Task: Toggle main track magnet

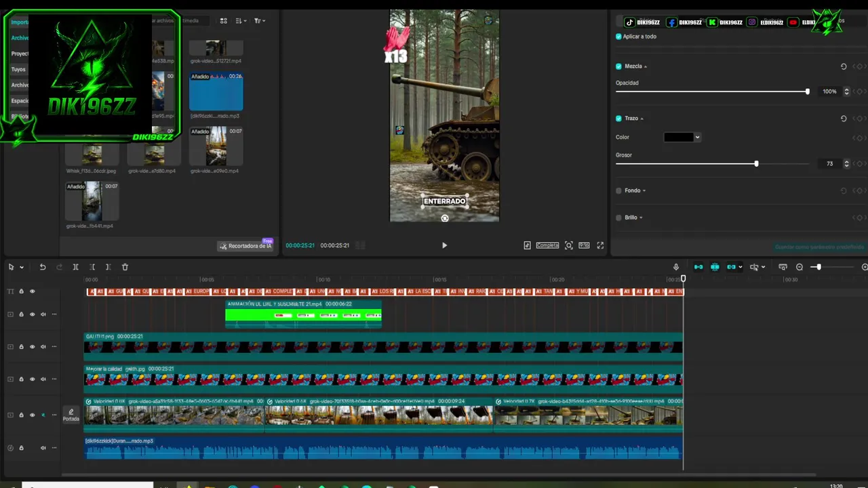Action: (x=698, y=267)
